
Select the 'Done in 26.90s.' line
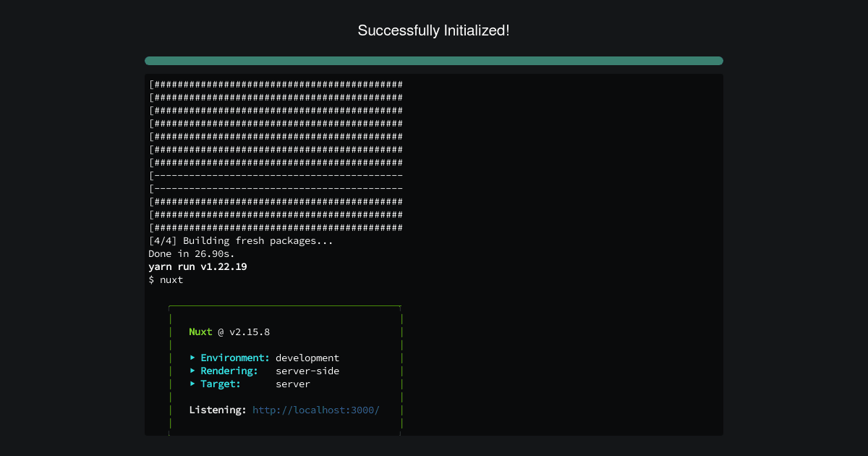tap(192, 254)
